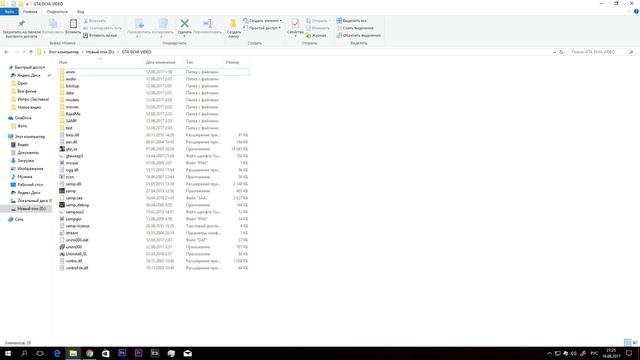Click the Back navigation arrow
This screenshot has height=360, width=640.
pos(6,52)
